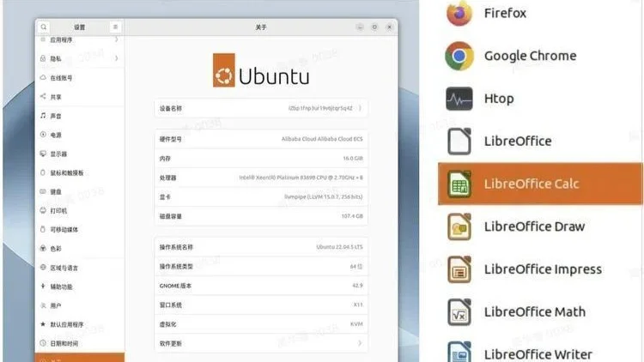This screenshot has height=362, width=644.
Task: Click the 处理器 Intel Xeon row
Action: point(261,178)
